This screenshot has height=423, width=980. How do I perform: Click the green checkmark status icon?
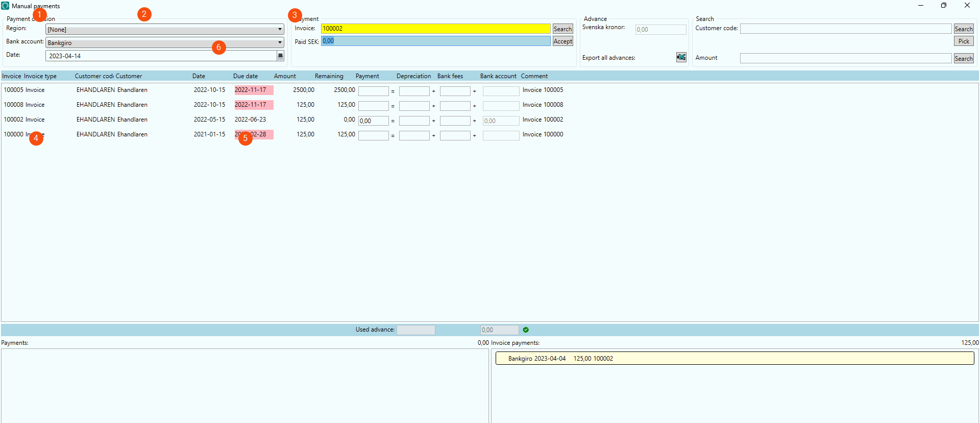pos(526,330)
